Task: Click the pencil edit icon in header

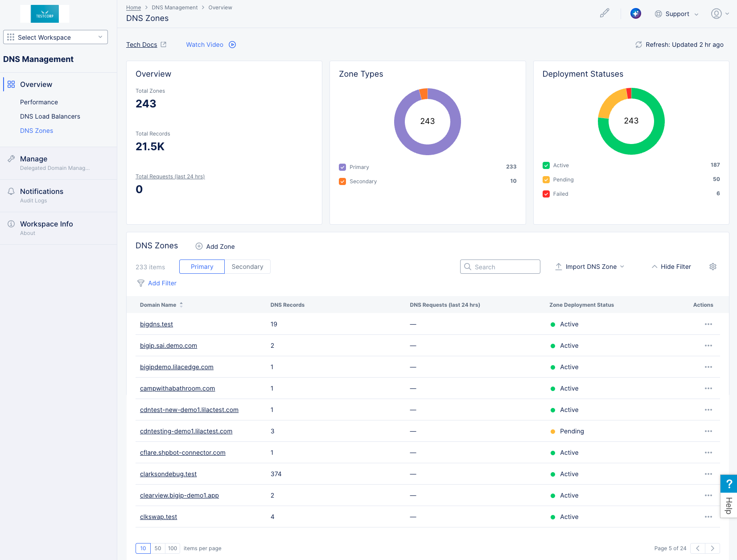Action: pyautogui.click(x=605, y=13)
